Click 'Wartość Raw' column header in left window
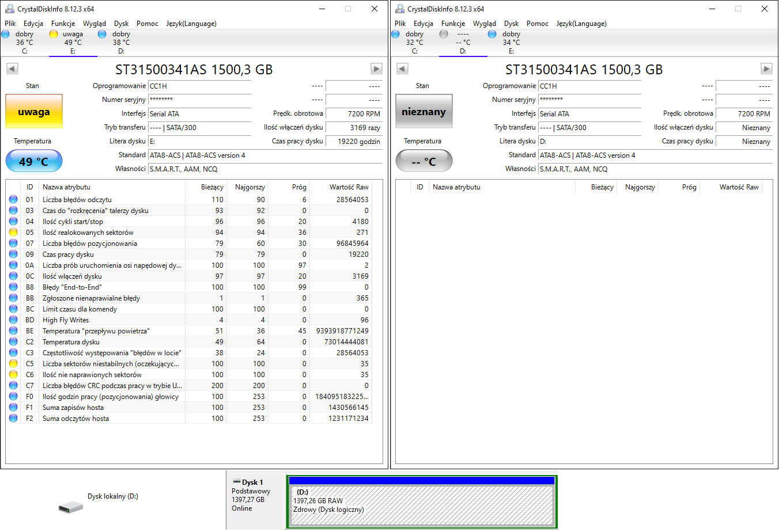 (341, 187)
